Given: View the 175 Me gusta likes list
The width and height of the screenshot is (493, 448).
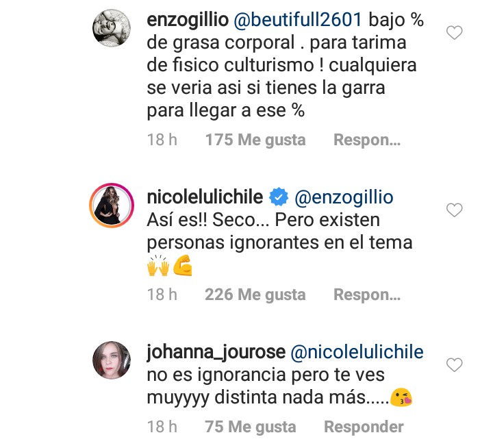Looking at the screenshot, I should pyautogui.click(x=255, y=140).
